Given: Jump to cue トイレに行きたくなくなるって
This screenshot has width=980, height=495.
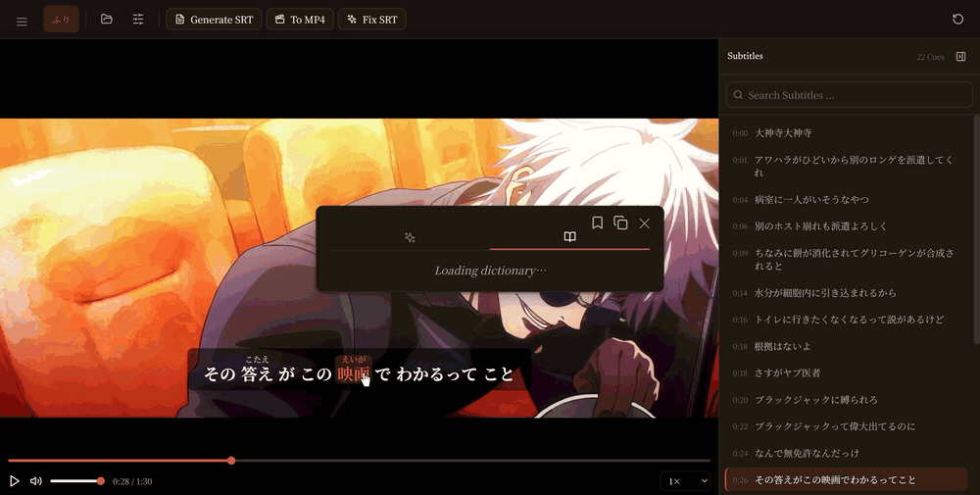Looking at the screenshot, I should pos(847,320).
